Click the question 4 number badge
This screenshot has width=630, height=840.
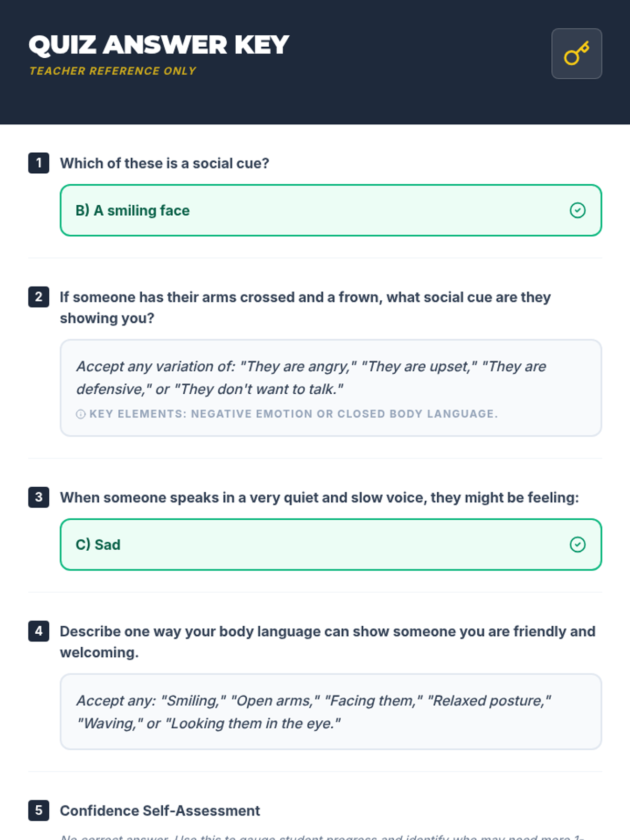(x=39, y=631)
